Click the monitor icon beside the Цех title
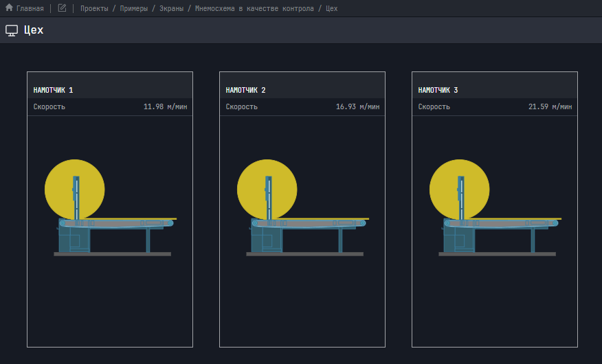Viewport: 602px width, 364px height. point(12,30)
